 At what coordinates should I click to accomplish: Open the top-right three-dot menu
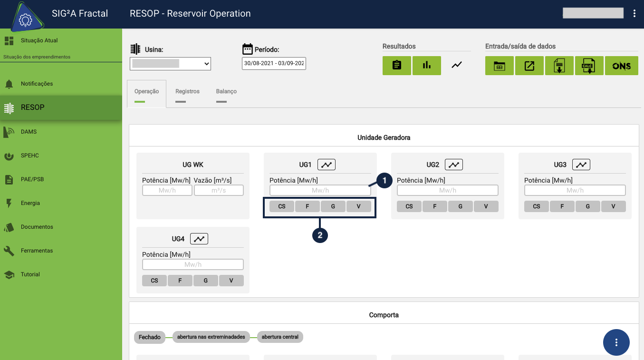(634, 13)
